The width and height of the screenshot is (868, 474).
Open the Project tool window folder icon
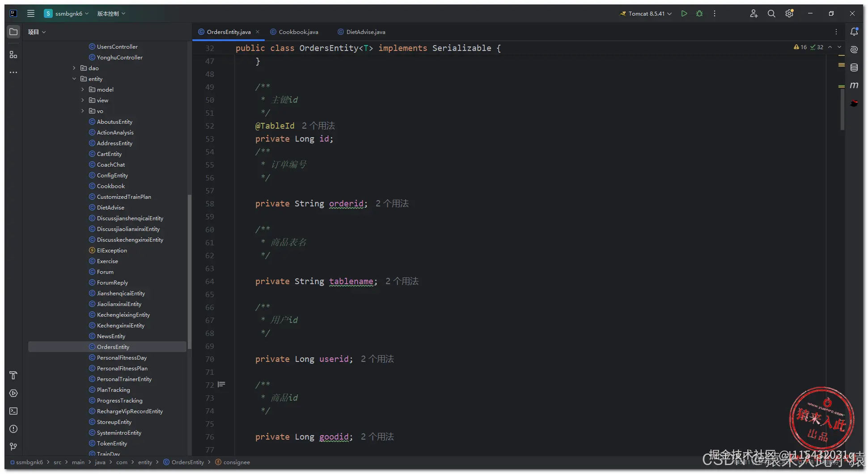click(13, 32)
